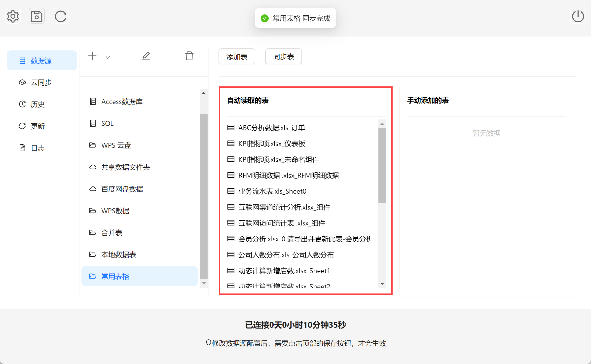This screenshot has height=364, width=591.
Task: Click down arrow of table list scrollbar
Action: 382,284
